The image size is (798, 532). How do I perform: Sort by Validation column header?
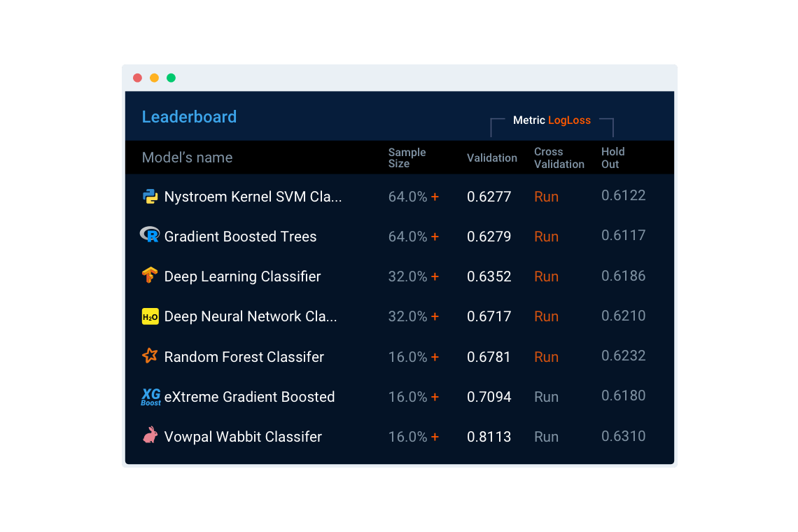(491, 157)
